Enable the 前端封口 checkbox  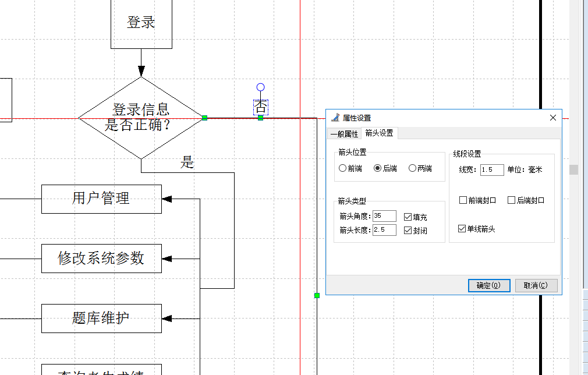point(463,200)
